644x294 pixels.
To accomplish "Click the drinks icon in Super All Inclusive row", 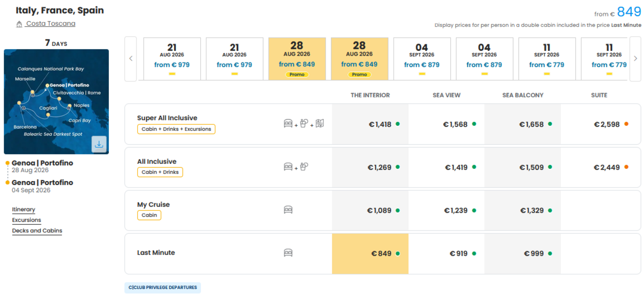I will point(304,123).
